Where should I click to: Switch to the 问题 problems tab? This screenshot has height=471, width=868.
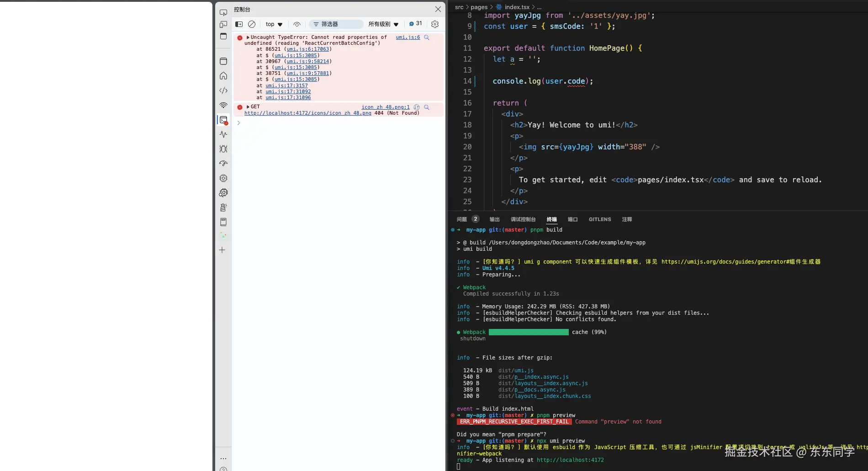click(x=462, y=219)
